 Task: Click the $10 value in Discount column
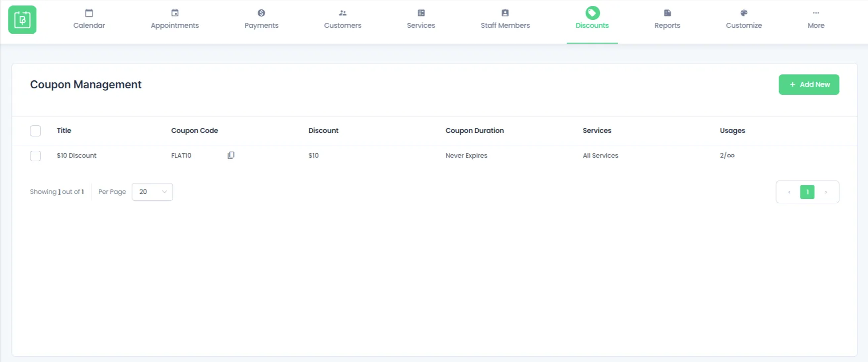tap(313, 155)
